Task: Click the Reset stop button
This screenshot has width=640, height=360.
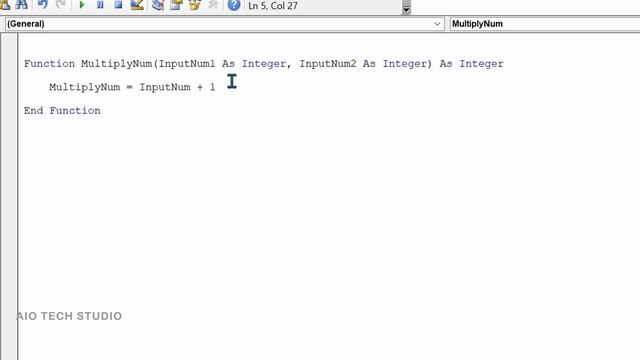Action: (x=118, y=5)
